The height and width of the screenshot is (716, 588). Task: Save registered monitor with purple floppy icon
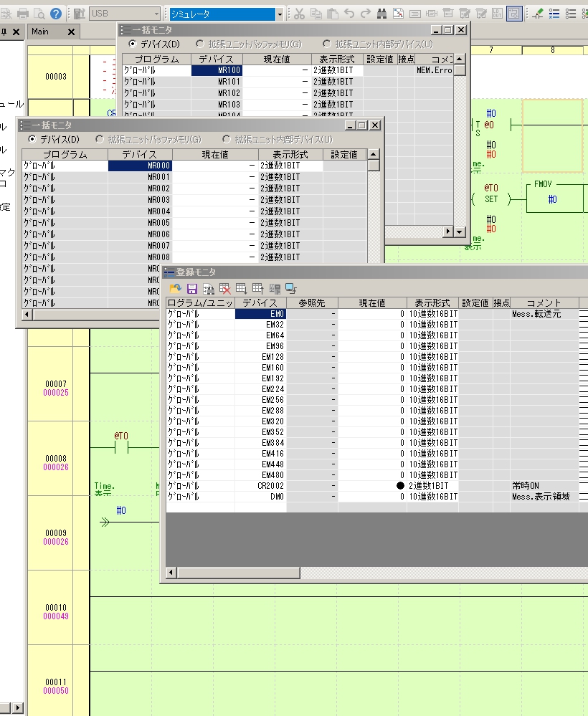192,289
